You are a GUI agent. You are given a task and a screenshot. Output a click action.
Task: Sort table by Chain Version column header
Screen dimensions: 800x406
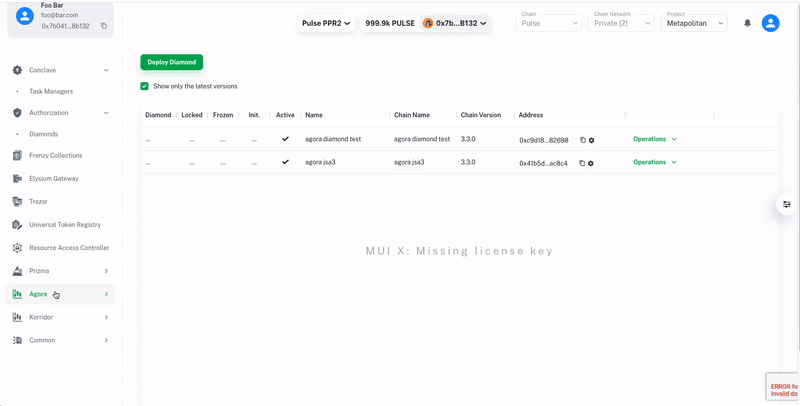tap(481, 115)
